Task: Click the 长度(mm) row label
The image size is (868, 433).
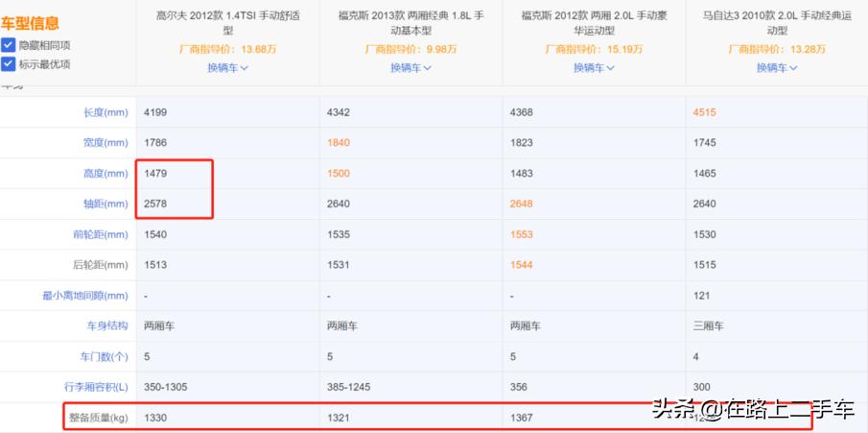Action: (106, 112)
